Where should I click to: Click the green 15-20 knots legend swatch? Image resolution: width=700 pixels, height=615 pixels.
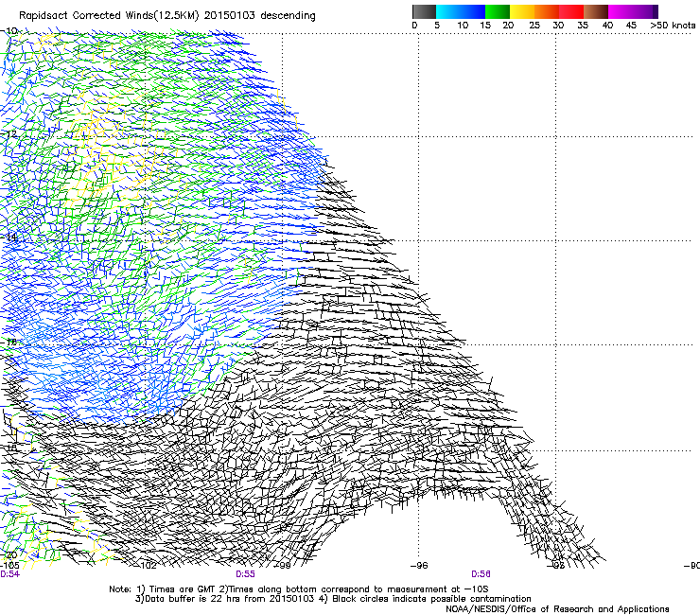coord(498,11)
